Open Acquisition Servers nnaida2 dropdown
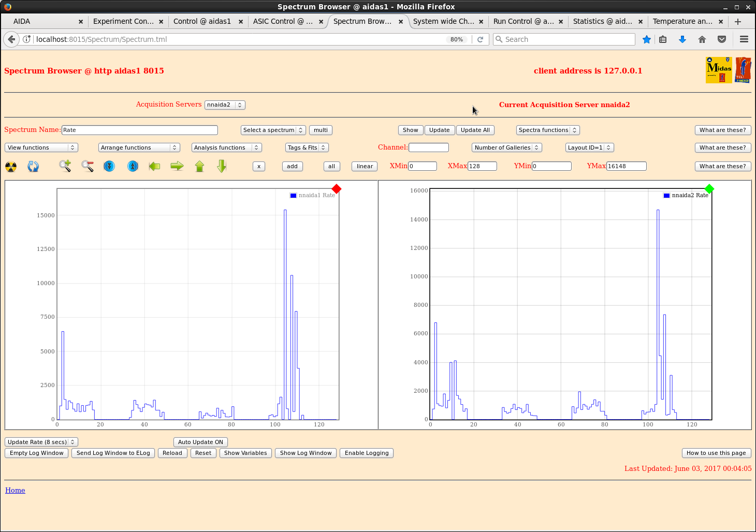Viewport: 756px width, 532px height. (225, 105)
